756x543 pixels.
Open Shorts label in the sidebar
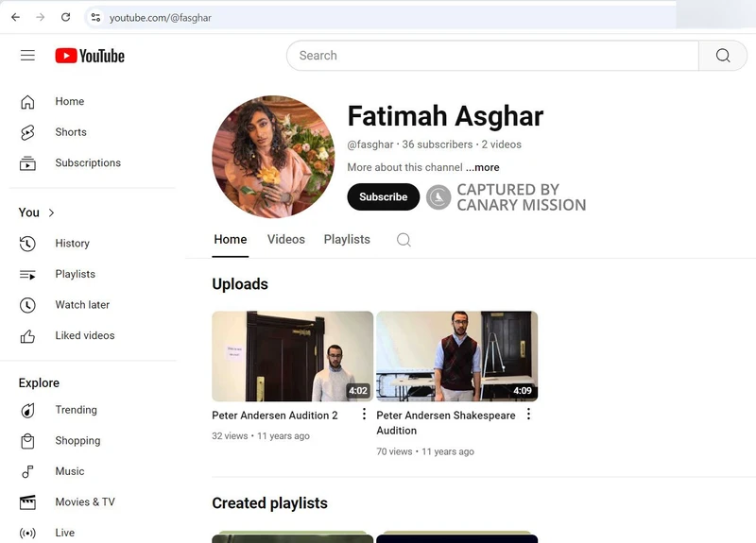click(71, 132)
